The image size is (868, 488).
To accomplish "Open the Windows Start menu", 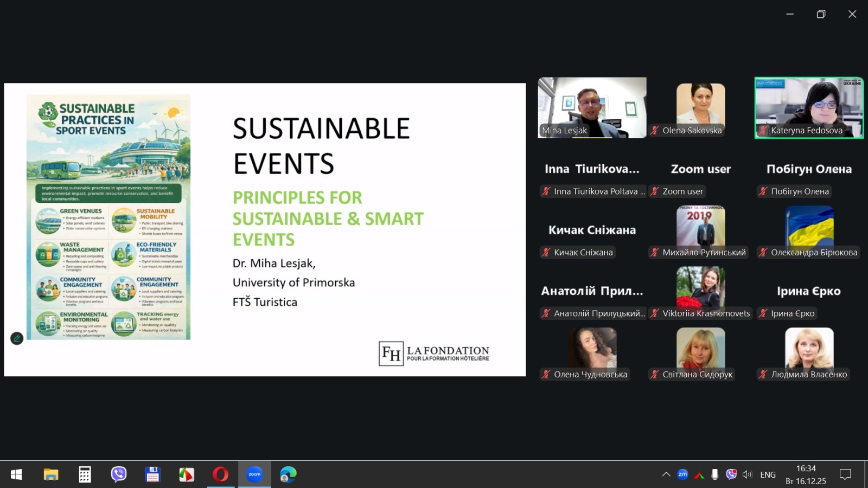I will click(x=16, y=474).
